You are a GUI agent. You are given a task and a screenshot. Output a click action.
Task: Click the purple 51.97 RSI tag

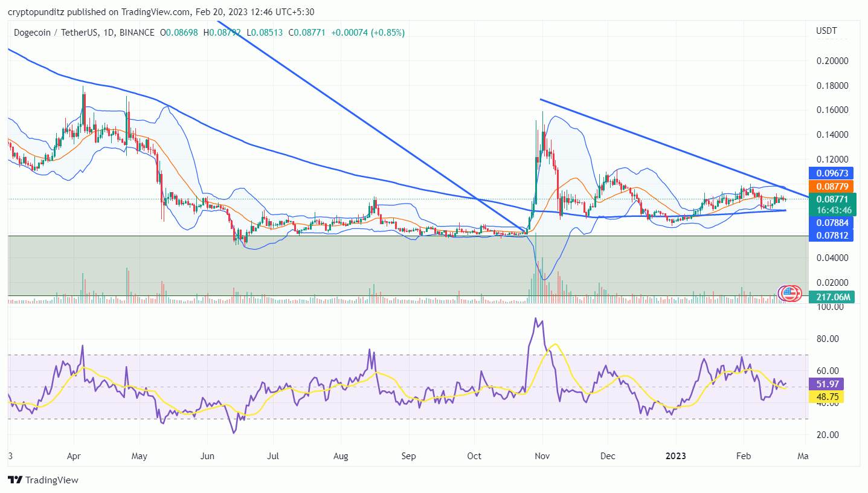click(827, 384)
